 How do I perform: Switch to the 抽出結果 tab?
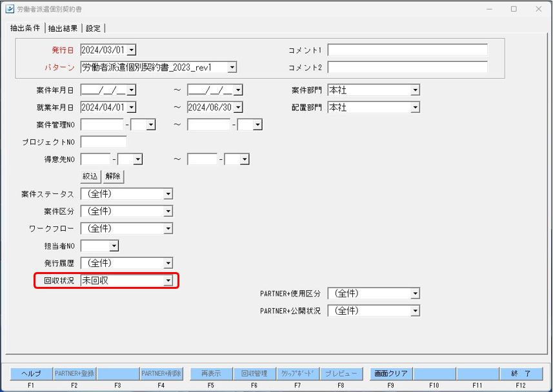pos(63,28)
